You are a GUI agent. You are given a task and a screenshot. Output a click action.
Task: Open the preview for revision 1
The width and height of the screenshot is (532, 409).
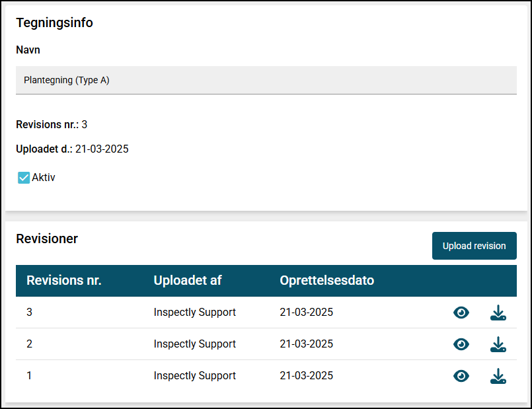[461, 376]
